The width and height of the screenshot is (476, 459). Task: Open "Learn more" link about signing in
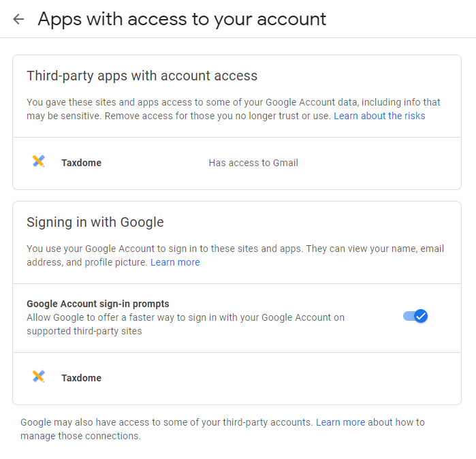pyautogui.click(x=175, y=262)
